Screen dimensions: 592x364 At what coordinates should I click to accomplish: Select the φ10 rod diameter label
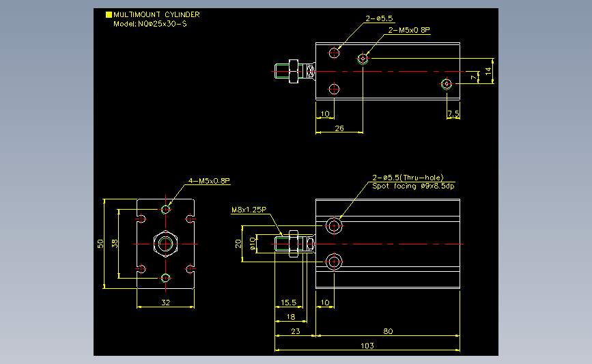[x=253, y=244]
